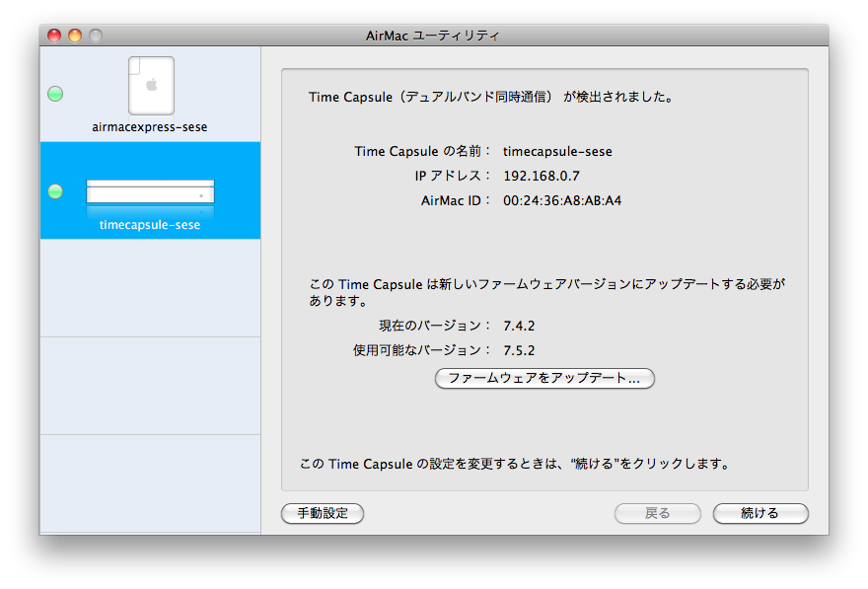The image size is (868, 589).
Task: Click the available version value 7.5.2
Action: pyautogui.click(x=519, y=350)
